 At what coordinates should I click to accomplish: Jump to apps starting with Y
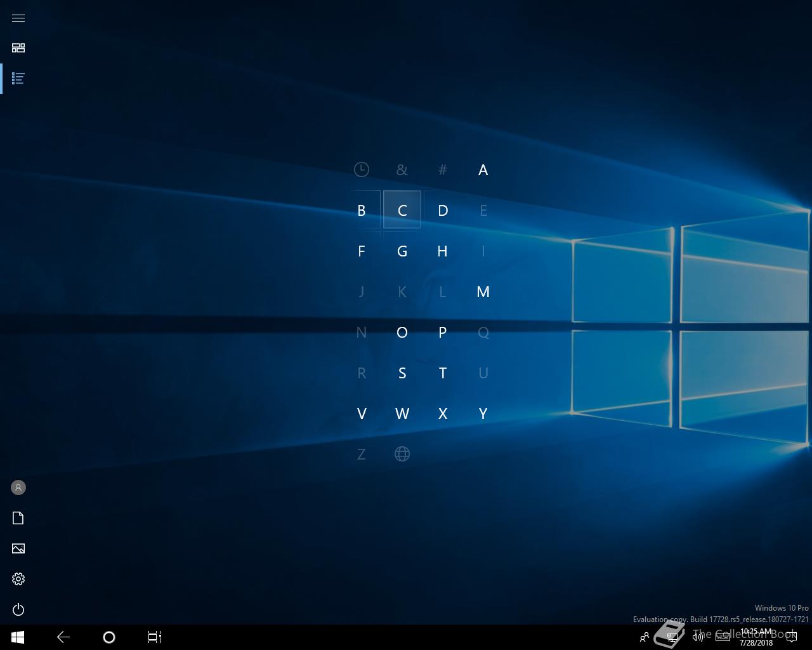pos(483,413)
